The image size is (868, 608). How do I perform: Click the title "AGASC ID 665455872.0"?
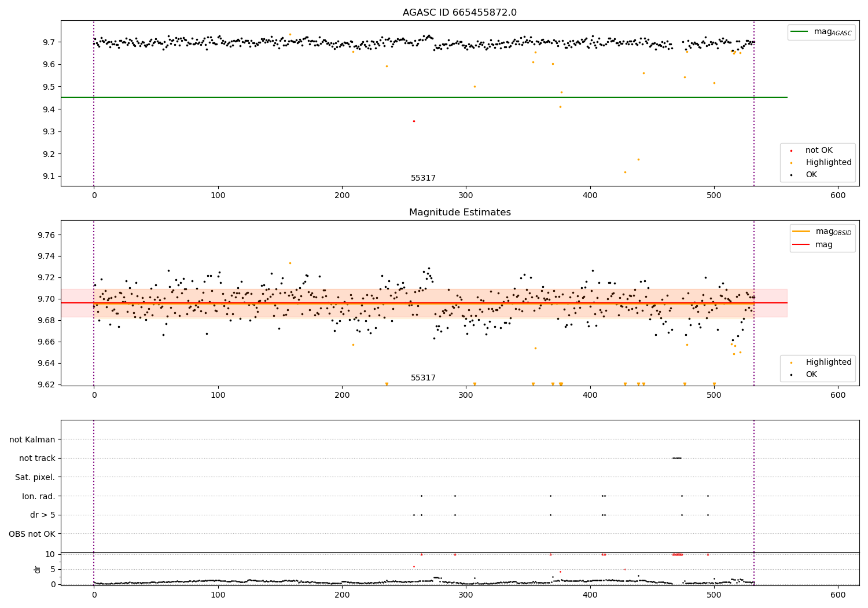click(459, 13)
